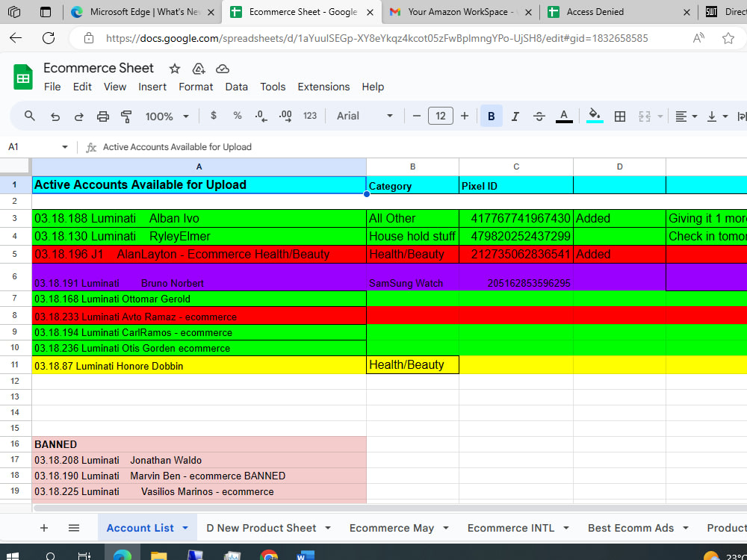Star the Ecommerce Sheet document
Image resolution: width=747 pixels, height=560 pixels.
click(x=175, y=69)
